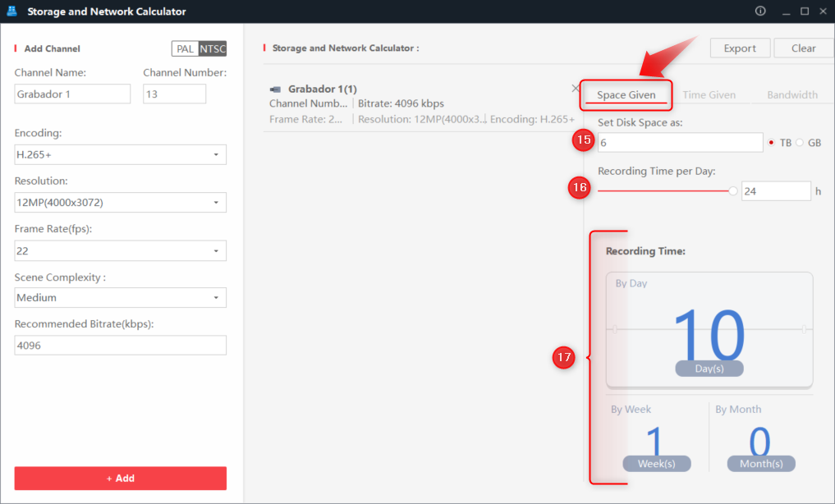Click the Grabador 1(1) channel title
The width and height of the screenshot is (835, 504).
click(322, 89)
